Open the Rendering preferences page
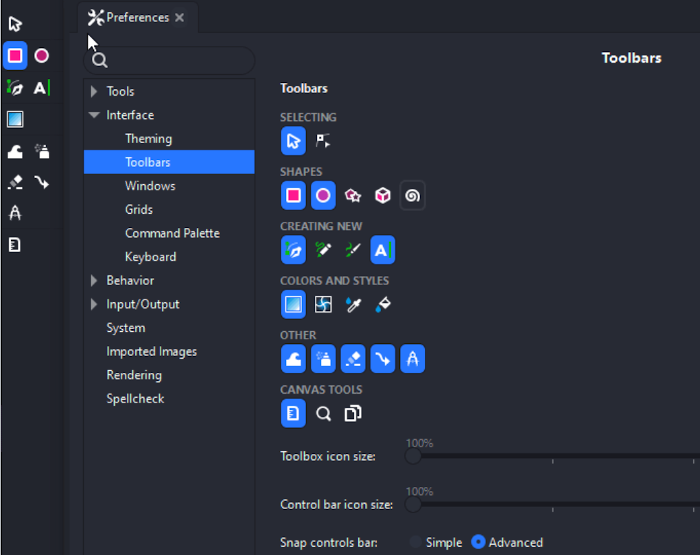This screenshot has width=700, height=555. click(134, 376)
